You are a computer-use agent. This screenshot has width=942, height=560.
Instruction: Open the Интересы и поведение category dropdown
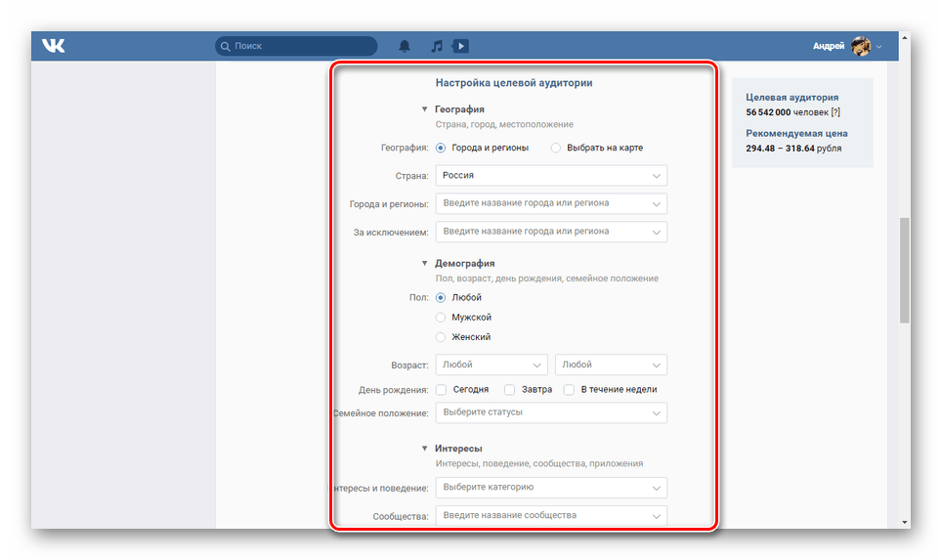(551, 488)
